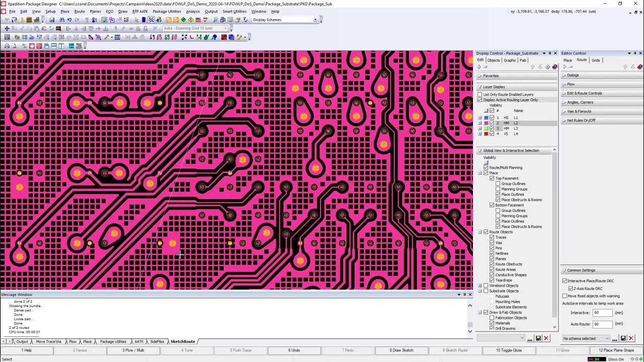
Task: Expand the L1 layer tree node
Action: 480,118
